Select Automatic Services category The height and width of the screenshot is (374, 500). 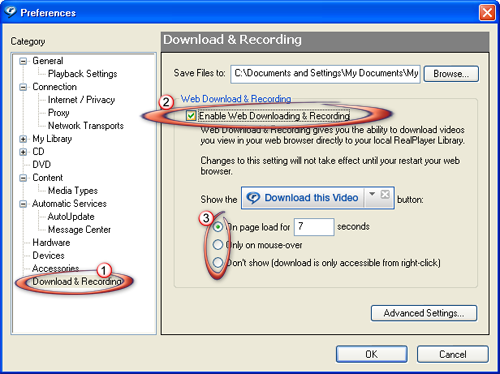point(69,204)
